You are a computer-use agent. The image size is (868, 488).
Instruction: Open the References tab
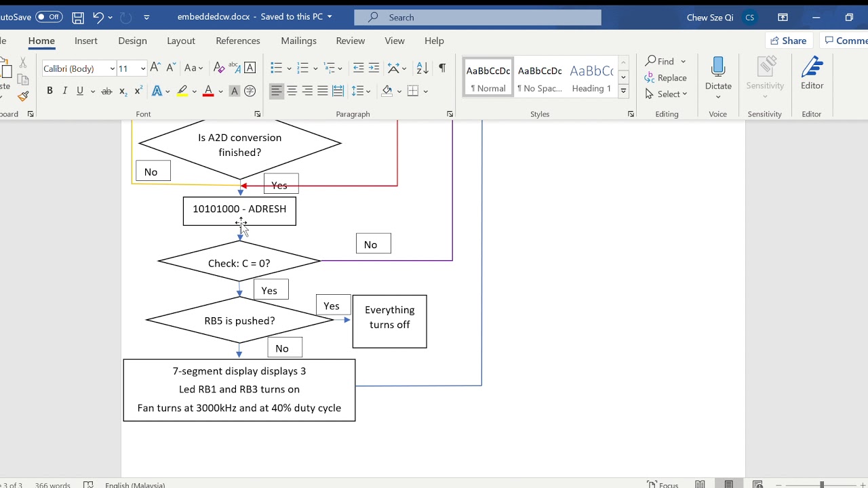coord(238,41)
